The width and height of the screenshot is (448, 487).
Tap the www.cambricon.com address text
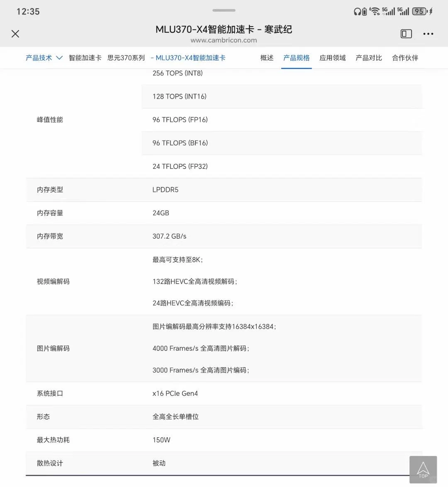(x=224, y=40)
